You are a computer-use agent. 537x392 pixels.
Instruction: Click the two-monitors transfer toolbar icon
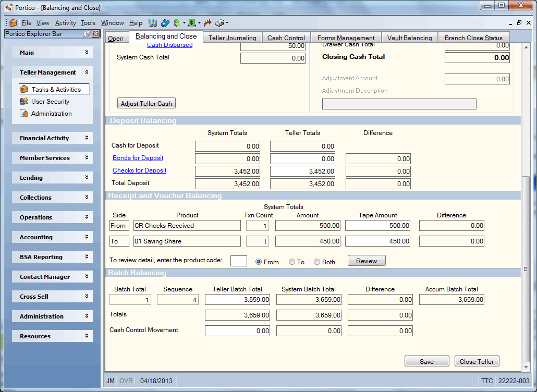[x=153, y=23]
